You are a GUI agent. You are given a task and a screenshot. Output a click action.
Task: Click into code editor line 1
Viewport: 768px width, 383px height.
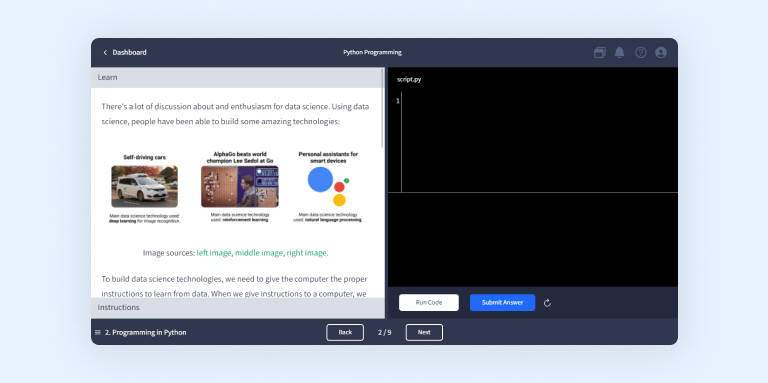pos(539,101)
